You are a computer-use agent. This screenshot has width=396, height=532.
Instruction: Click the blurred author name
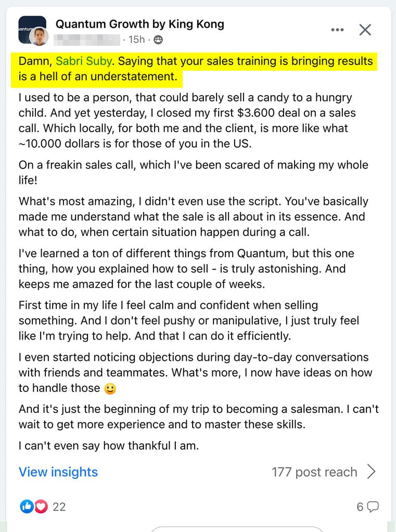87,40
